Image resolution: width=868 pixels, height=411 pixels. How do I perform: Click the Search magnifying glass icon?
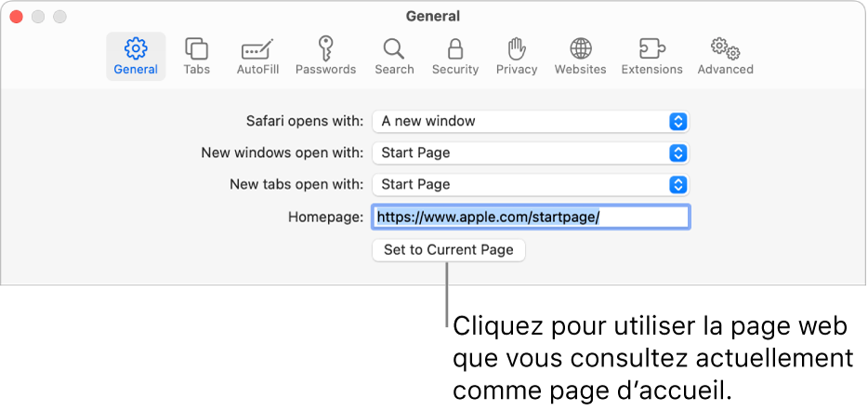(x=394, y=48)
